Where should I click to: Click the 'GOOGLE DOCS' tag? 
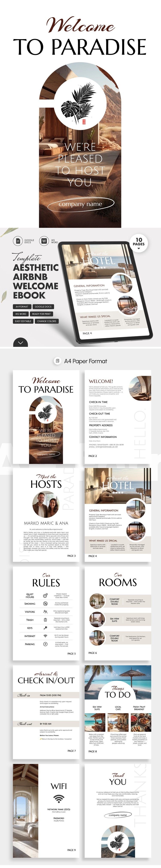[x=43, y=307]
